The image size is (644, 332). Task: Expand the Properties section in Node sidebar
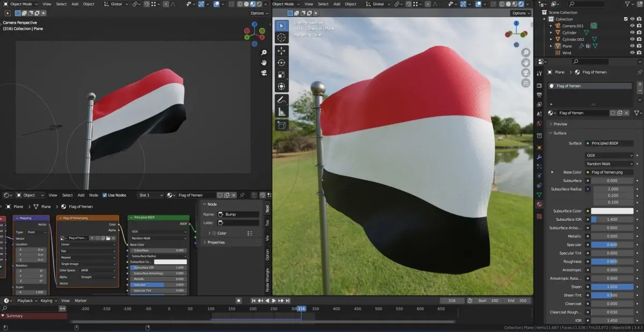(216, 242)
